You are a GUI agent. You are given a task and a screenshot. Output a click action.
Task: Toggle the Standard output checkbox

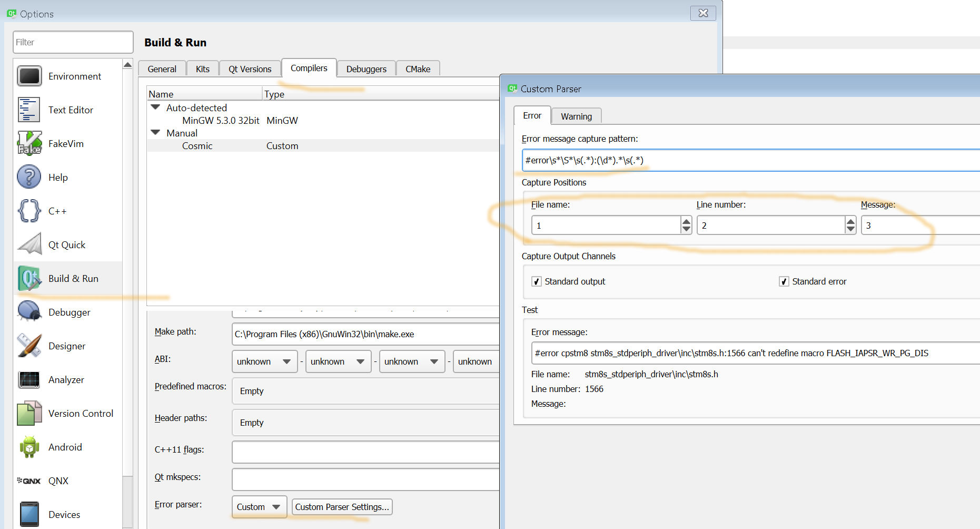tap(537, 281)
